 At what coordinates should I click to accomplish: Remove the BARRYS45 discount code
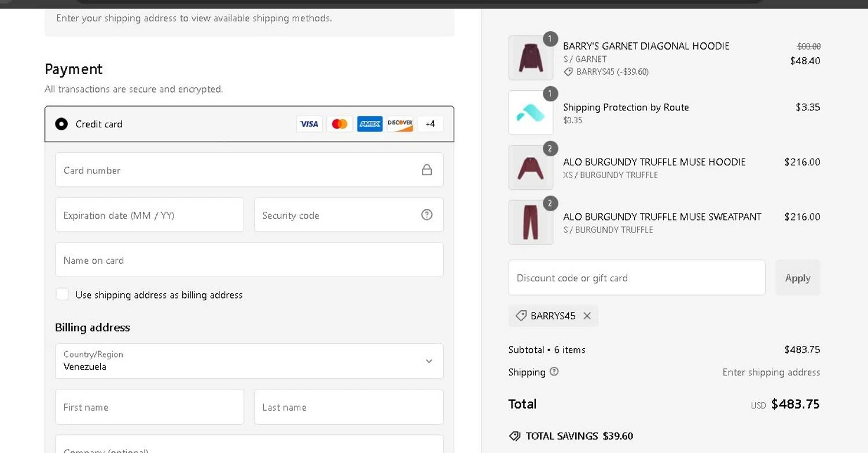tap(587, 316)
